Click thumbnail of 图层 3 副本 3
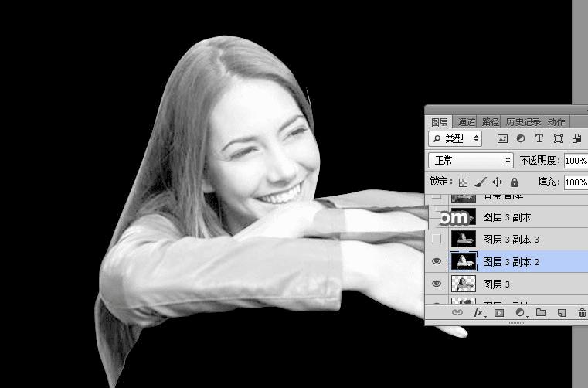Screen dimensions: 588x388 coord(464,239)
